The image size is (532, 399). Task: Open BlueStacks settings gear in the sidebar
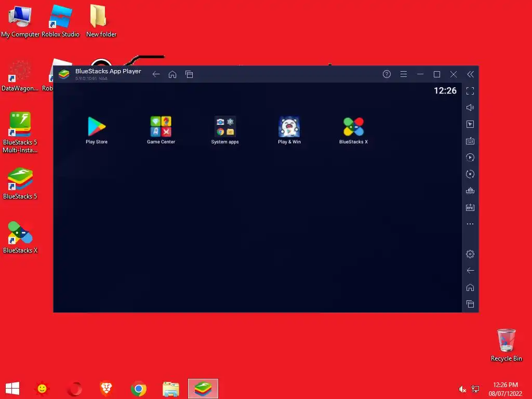(x=470, y=254)
